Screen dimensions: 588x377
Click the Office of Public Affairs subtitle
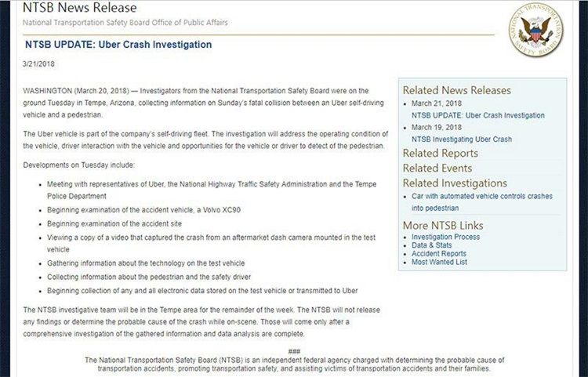(125, 23)
